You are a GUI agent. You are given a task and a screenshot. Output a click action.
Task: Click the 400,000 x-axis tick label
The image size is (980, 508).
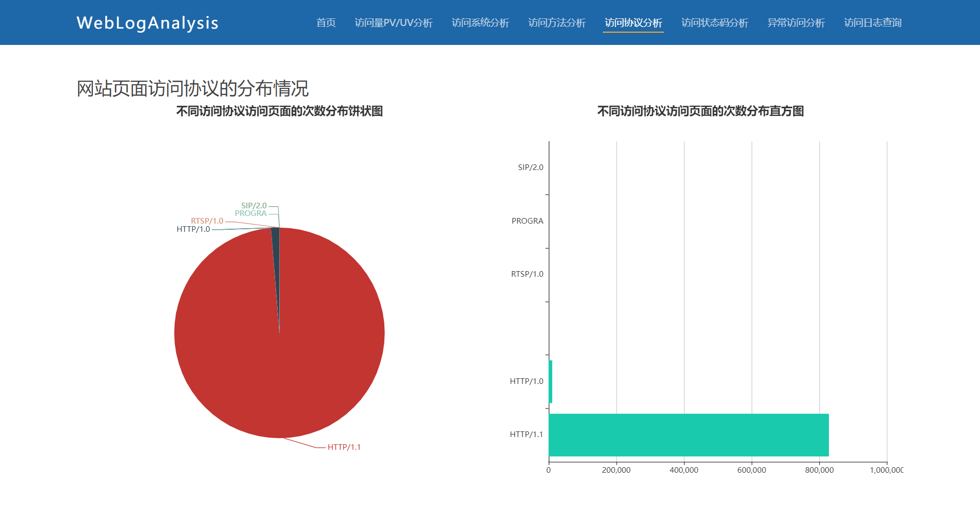point(684,470)
